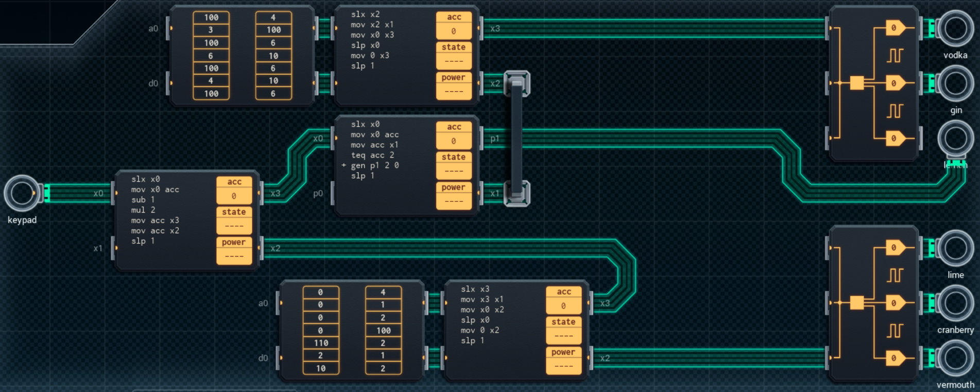This screenshot has width=980, height=392.
Task: Click the vermouth output connector
Action: click(955, 359)
